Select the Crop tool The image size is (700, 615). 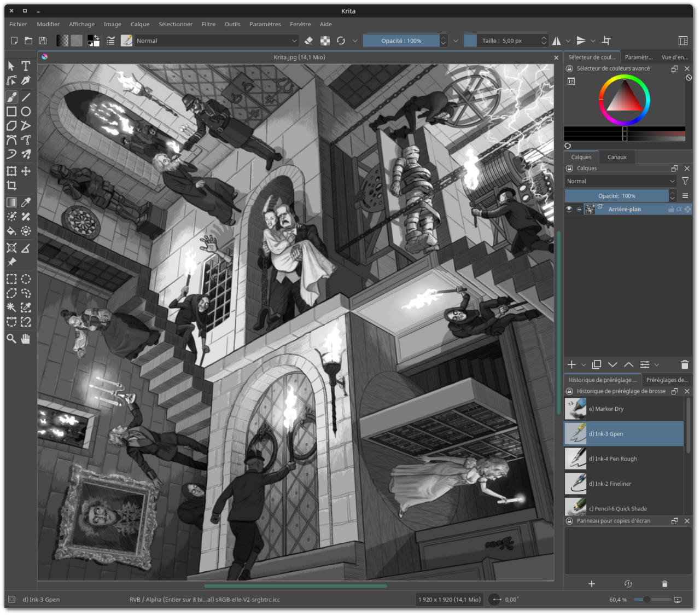11,185
